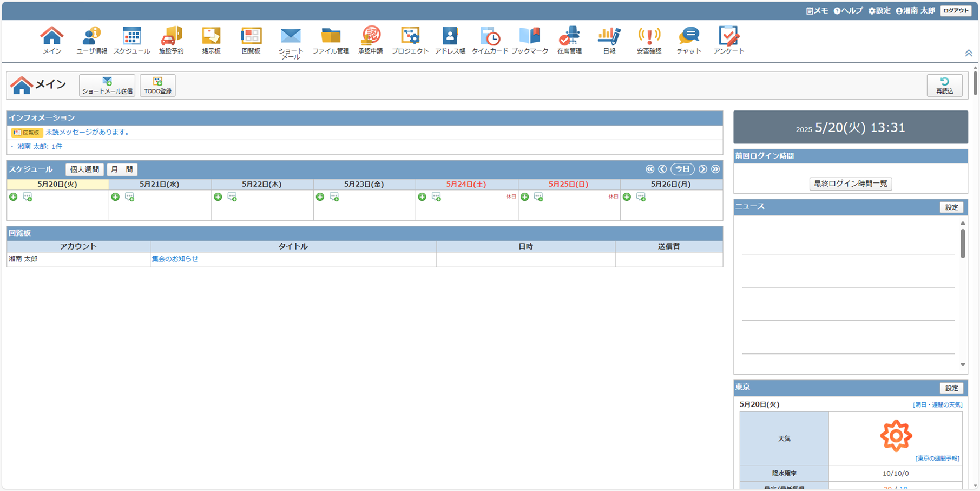Click the 5月20日(火) date header
This screenshot has width=980, height=491.
click(57, 185)
